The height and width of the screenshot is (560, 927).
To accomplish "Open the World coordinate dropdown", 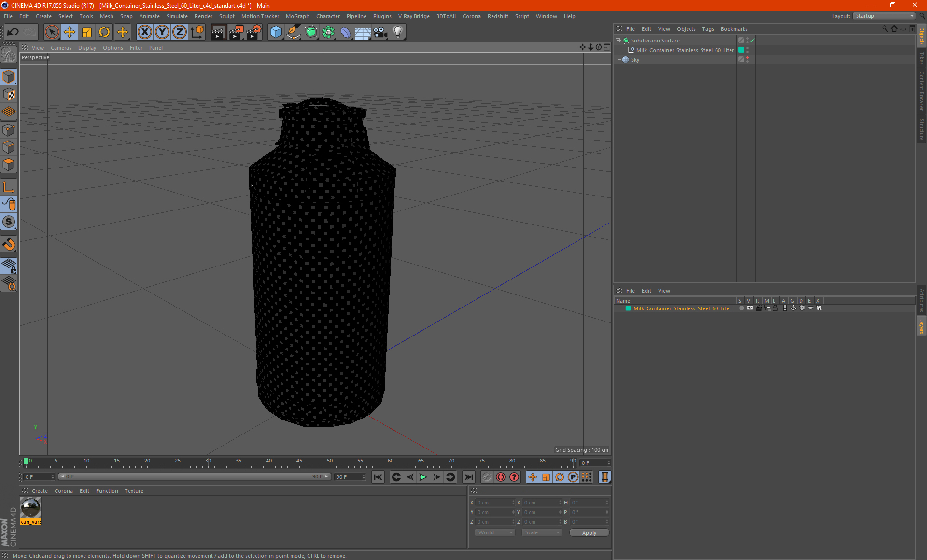I will coord(495,532).
